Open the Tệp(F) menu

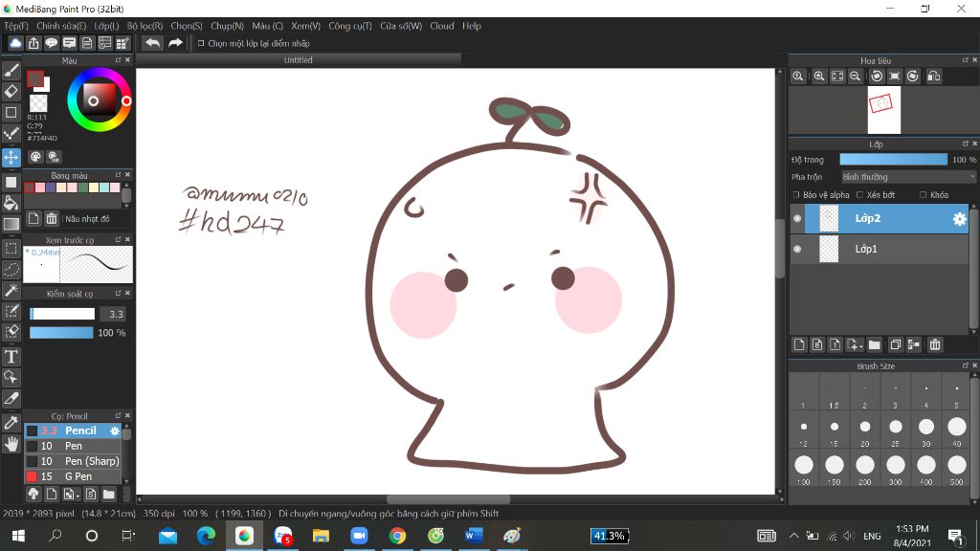click(16, 26)
